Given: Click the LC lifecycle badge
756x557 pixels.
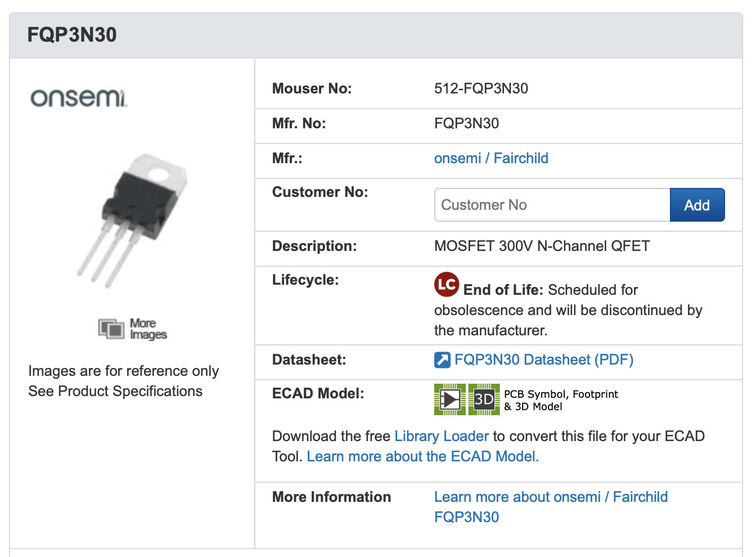Looking at the screenshot, I should (447, 284).
